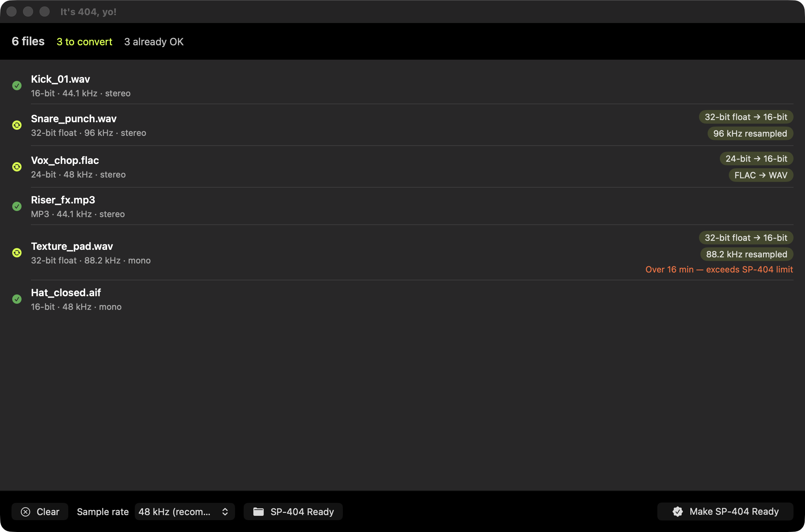Image resolution: width=805 pixels, height=532 pixels.
Task: Click the '32-bit float → 16-bit' badge for Snare_punch.wav
Action: click(x=746, y=117)
